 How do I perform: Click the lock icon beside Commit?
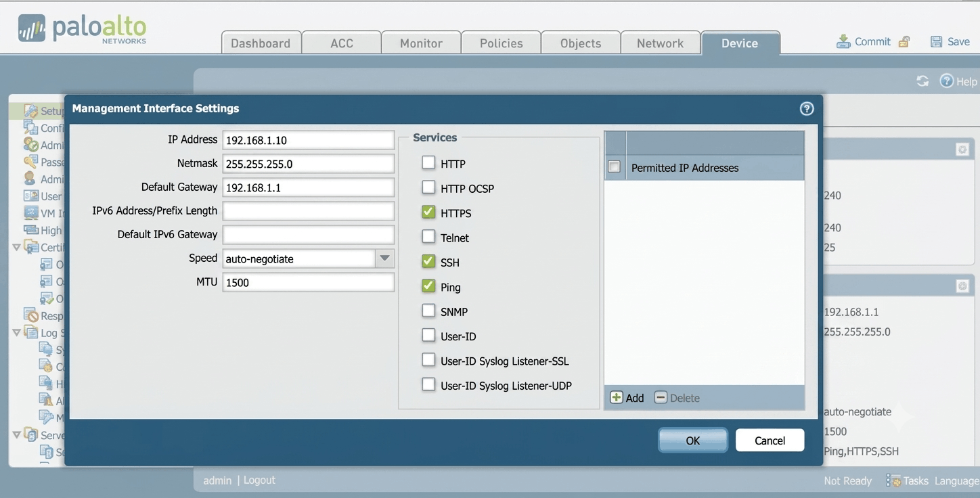point(904,42)
